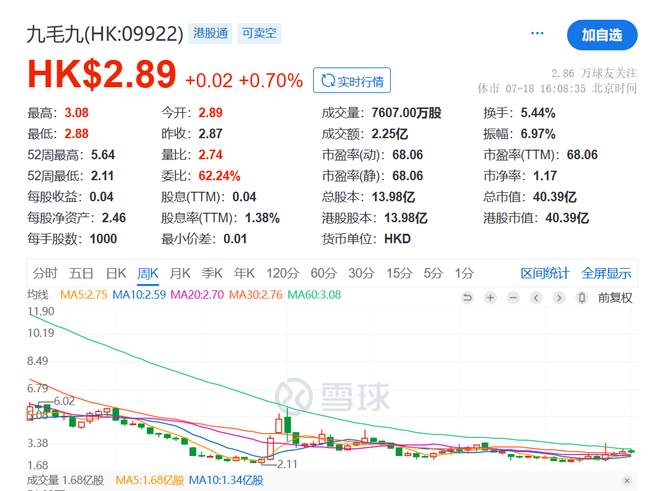The height and width of the screenshot is (491, 660).
Task: Switch to the 年K chart tab
Action: pos(245,273)
